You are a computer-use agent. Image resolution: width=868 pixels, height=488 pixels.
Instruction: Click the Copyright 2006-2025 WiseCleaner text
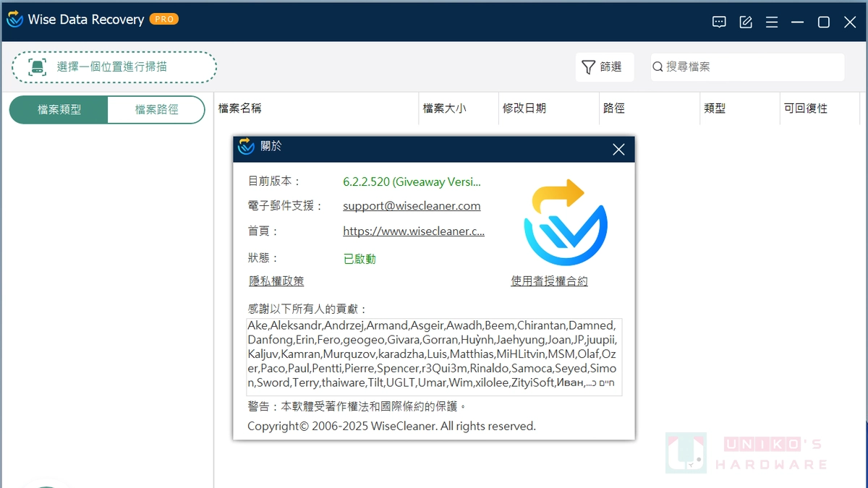click(391, 427)
